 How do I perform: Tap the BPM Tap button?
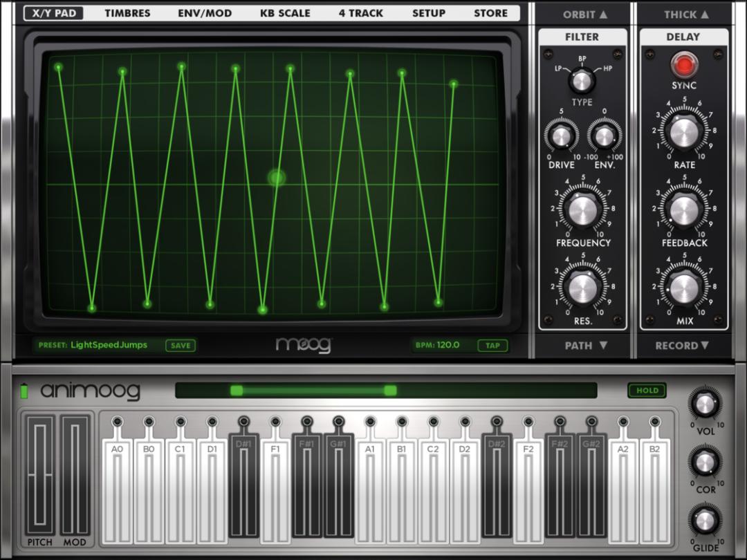492,345
